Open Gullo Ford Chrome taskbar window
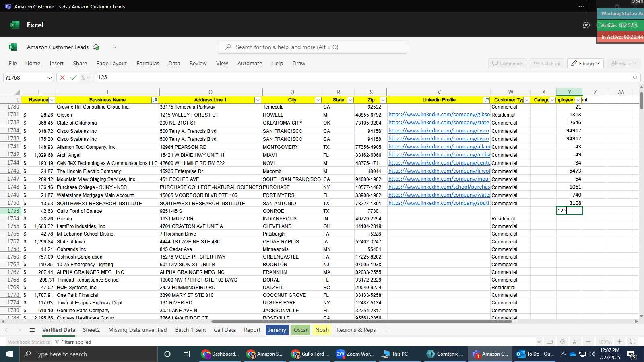This screenshot has height=362, width=644. coord(310,354)
